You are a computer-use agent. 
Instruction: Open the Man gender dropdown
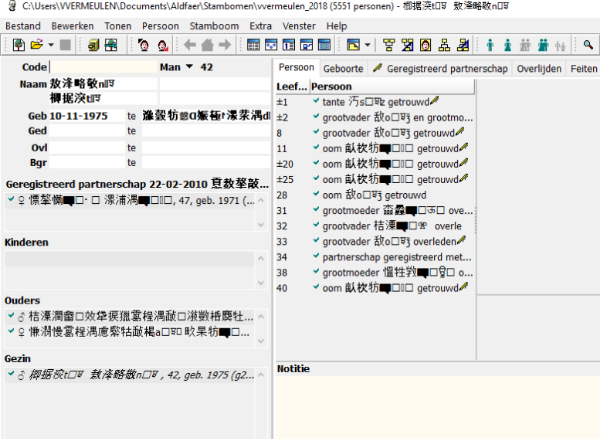click(187, 67)
